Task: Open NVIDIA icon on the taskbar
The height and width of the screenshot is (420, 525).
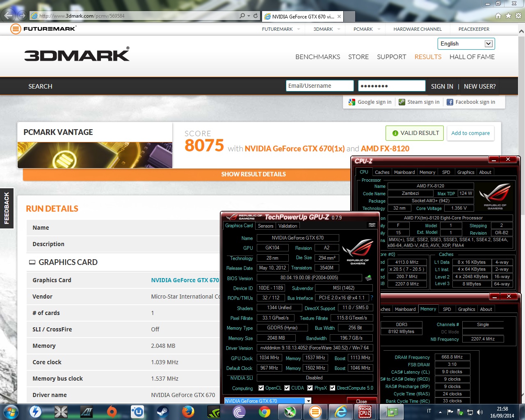Action: [213, 411]
